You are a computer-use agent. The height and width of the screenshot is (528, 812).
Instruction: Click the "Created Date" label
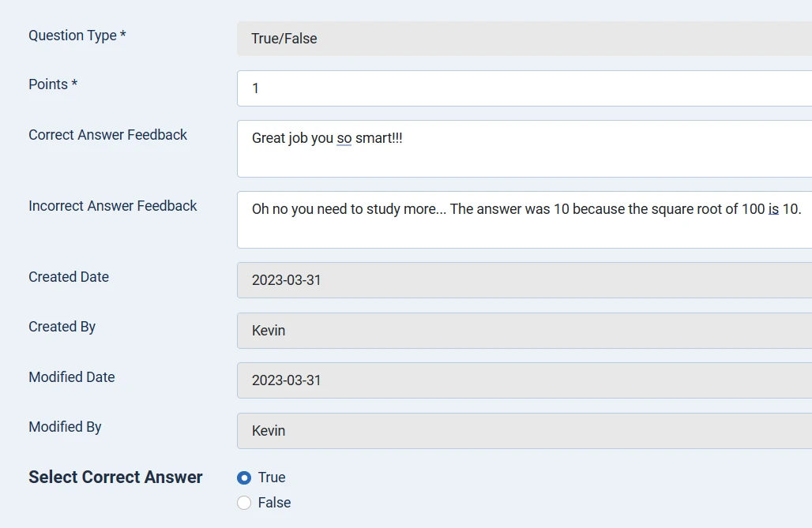69,277
